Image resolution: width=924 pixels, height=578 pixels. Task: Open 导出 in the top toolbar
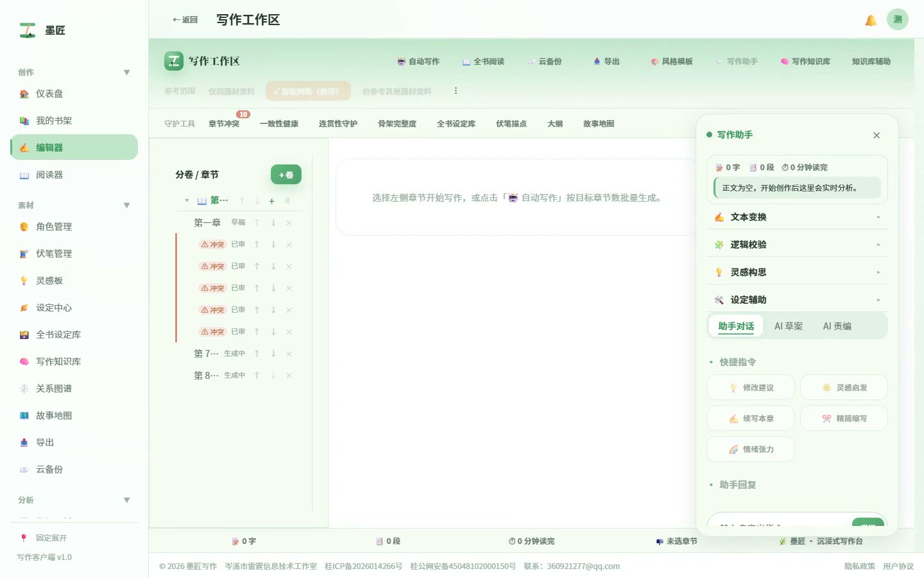606,62
